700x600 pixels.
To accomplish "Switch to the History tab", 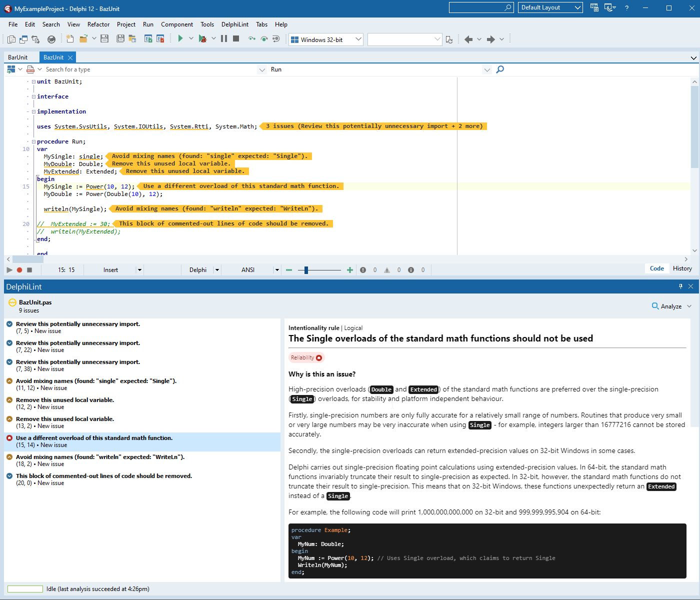I will click(682, 269).
